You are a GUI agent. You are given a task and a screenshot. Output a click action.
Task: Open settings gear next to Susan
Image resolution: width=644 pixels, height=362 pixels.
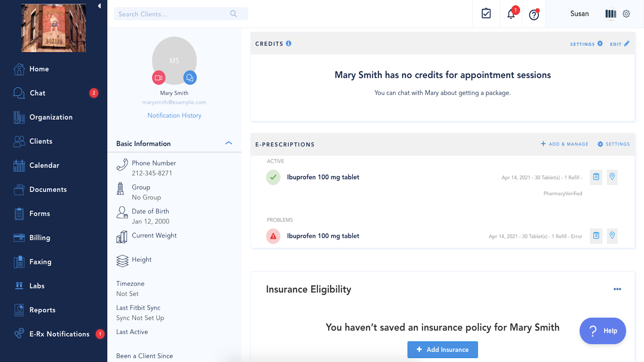pyautogui.click(x=627, y=14)
